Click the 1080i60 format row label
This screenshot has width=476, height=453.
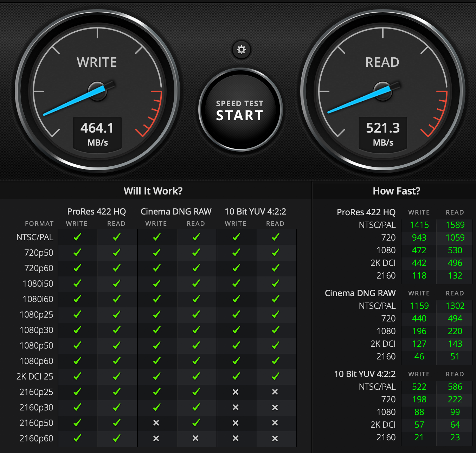pos(38,299)
